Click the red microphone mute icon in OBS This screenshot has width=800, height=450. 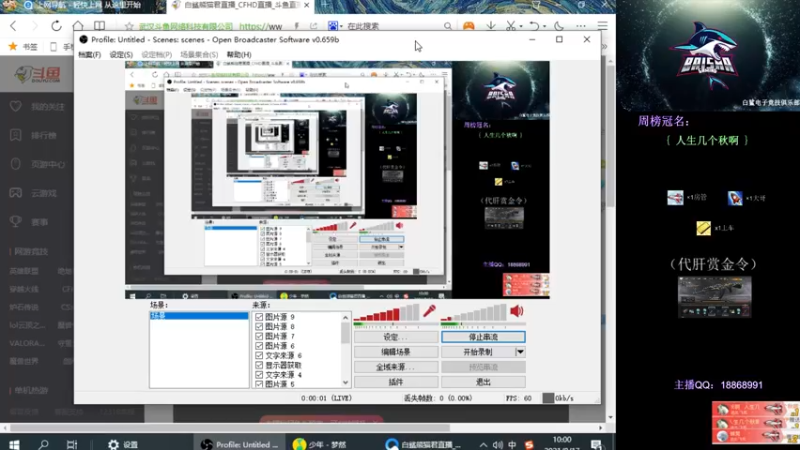pyautogui.click(x=430, y=311)
